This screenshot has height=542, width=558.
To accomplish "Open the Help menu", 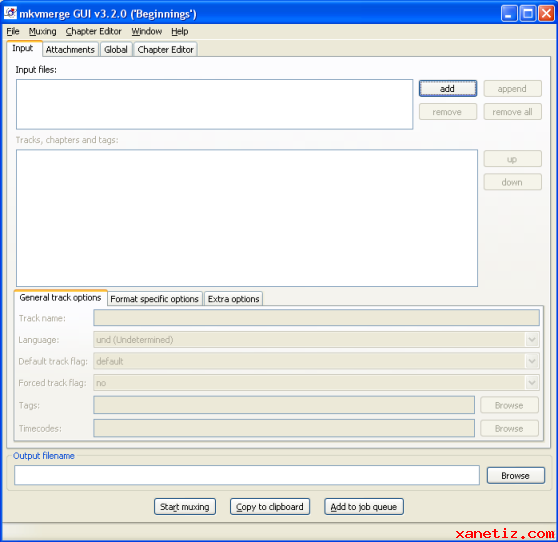I will [180, 31].
